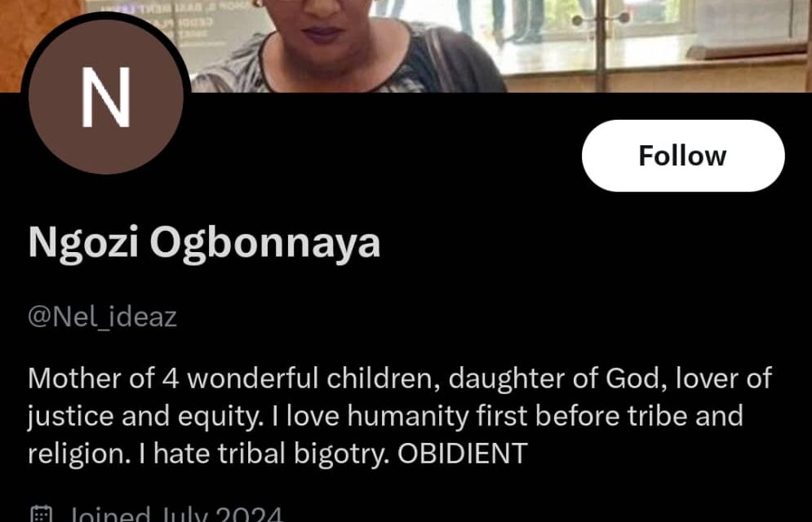Click the Ngozi Ogbonnaya display name
This screenshot has width=812, height=522.
point(204,242)
